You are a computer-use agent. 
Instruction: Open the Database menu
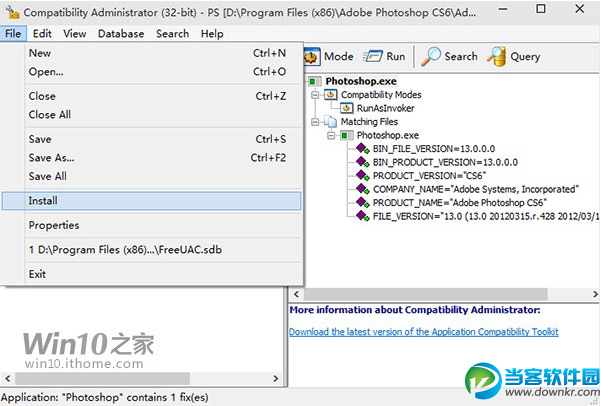[121, 34]
